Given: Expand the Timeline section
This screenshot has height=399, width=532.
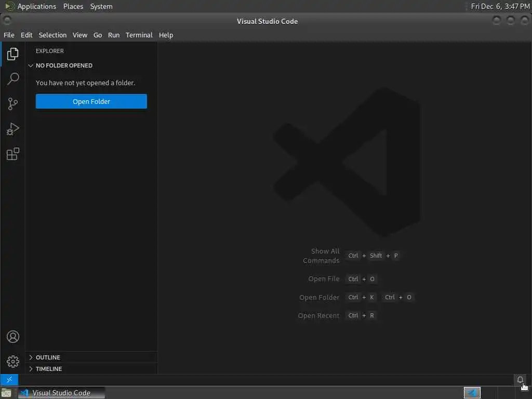Looking at the screenshot, I should [x=91, y=369].
